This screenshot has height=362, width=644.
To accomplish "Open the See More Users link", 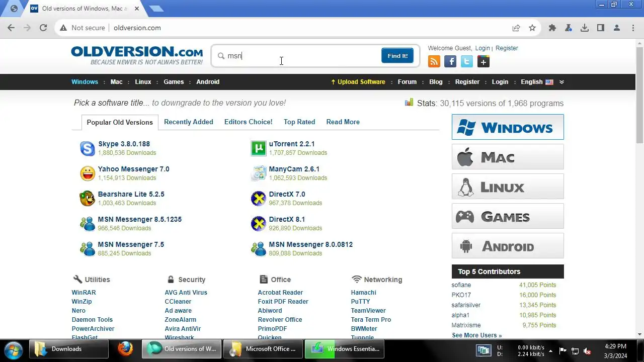I will 477,335.
